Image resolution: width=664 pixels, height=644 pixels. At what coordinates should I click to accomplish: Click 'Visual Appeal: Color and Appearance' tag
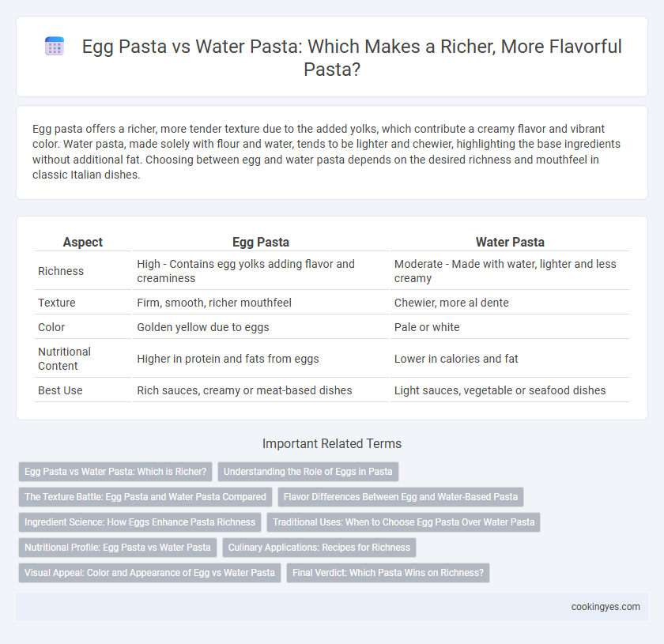149,573
